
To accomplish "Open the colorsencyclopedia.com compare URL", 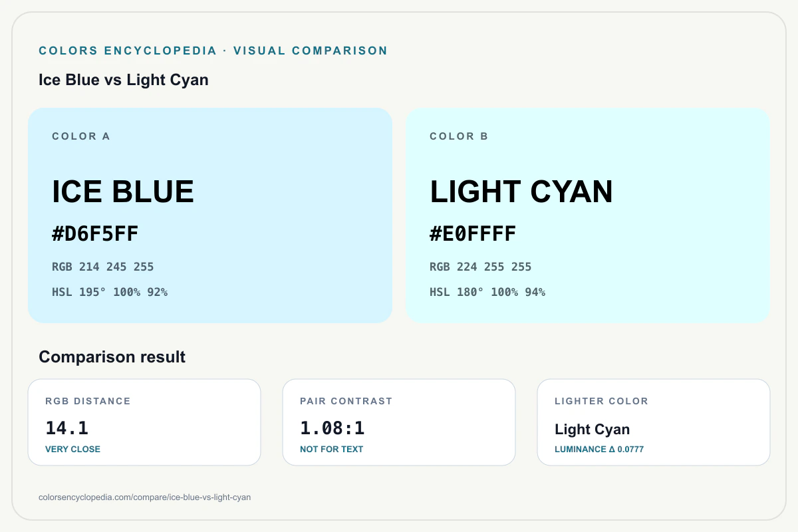I will pyautogui.click(x=145, y=497).
